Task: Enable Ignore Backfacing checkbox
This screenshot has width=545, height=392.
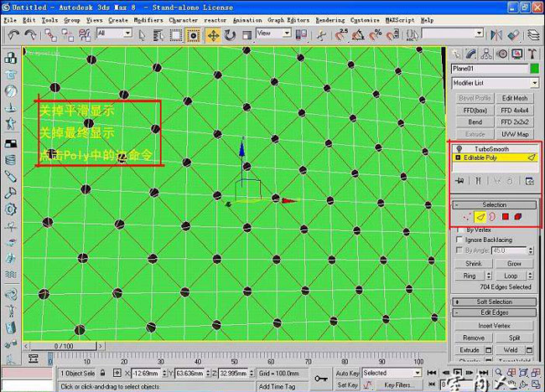Action: [x=459, y=240]
